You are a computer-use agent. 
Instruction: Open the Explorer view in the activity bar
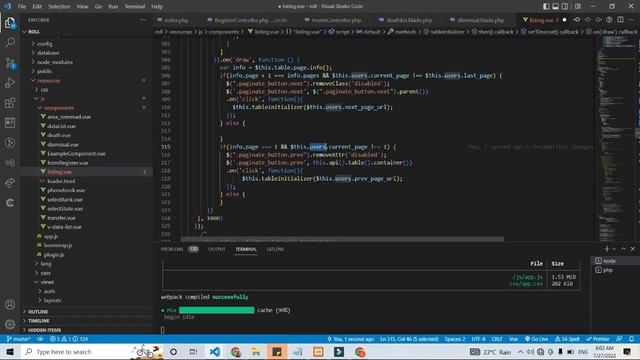point(10,23)
